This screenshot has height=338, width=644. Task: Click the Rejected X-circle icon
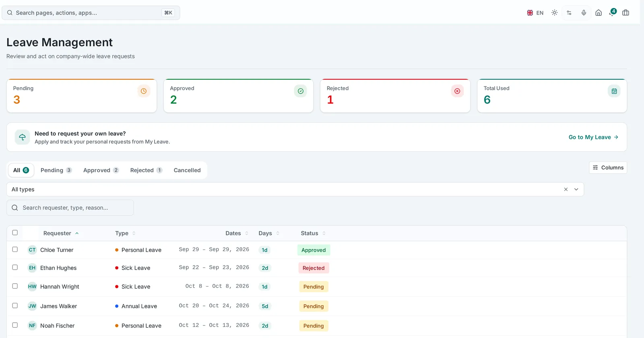(x=457, y=91)
